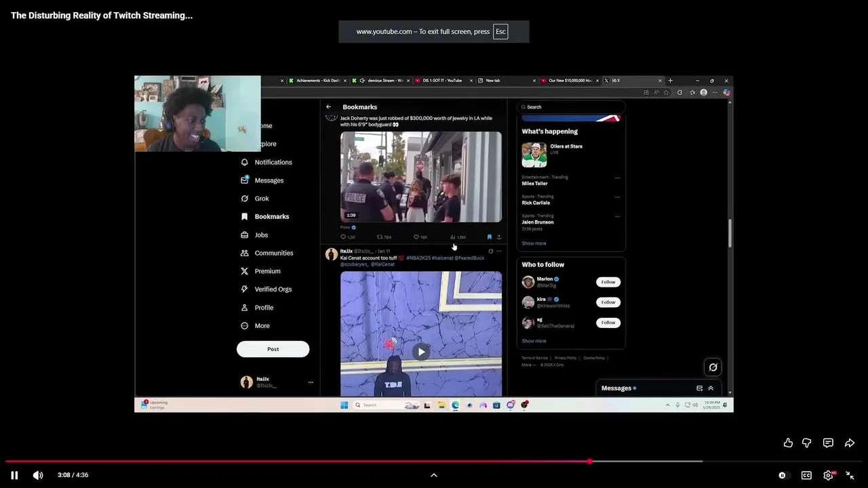
Task: Open ItsJJx account menu dots
Action: point(311,382)
